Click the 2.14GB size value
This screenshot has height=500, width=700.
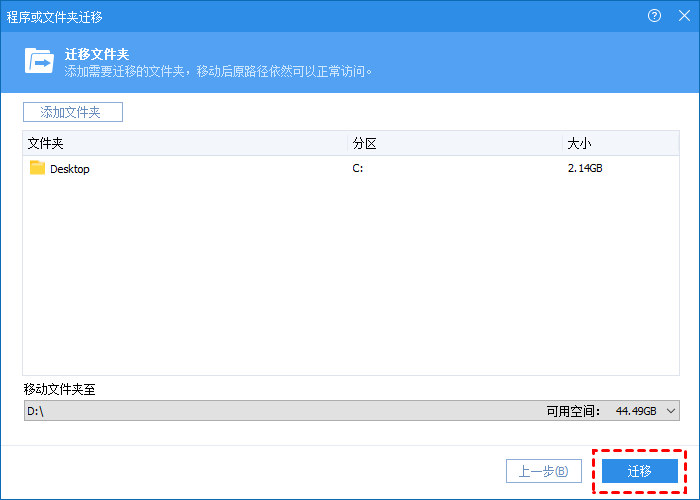coord(585,168)
